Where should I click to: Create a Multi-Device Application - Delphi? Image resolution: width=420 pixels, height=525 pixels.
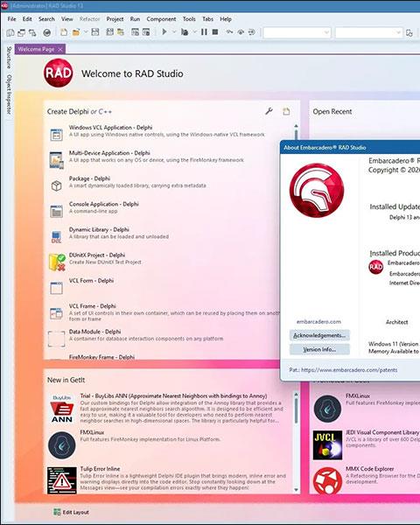pos(167,157)
